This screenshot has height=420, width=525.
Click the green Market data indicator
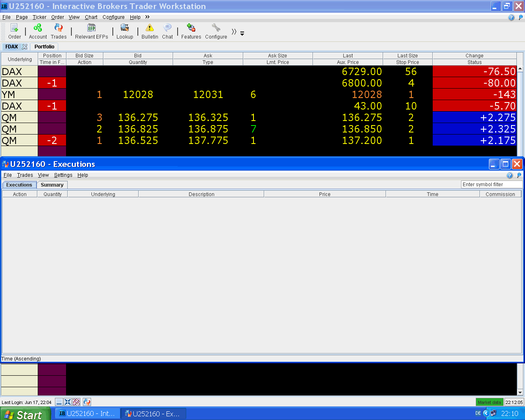click(489, 402)
